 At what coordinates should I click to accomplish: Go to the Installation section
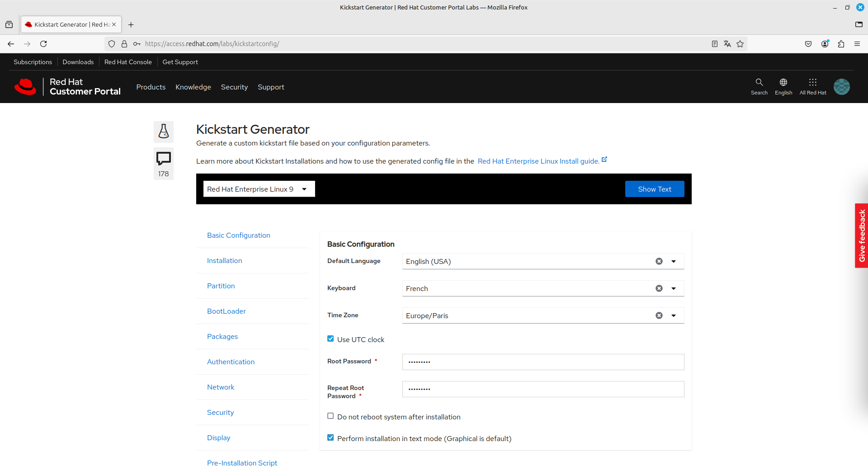click(x=225, y=261)
